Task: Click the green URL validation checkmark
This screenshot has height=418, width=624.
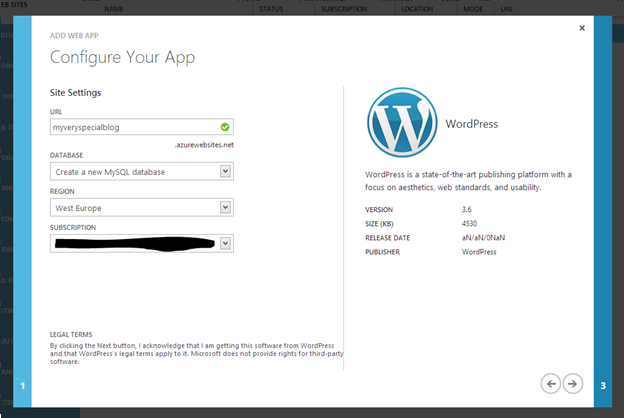Action: pyautogui.click(x=225, y=127)
